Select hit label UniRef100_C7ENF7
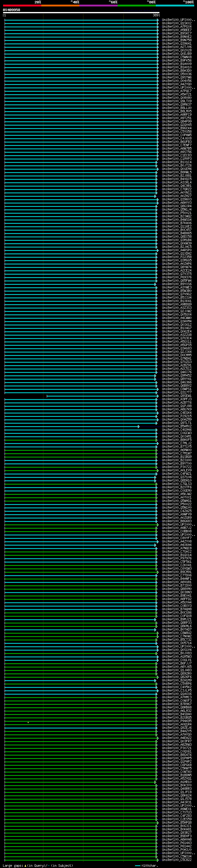The height and width of the screenshot is (868, 197). [176, 145]
